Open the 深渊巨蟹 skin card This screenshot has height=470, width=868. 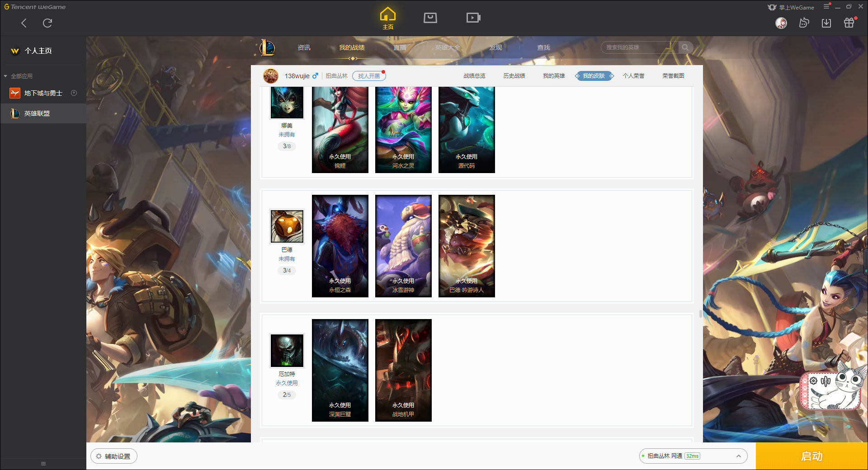pos(340,370)
